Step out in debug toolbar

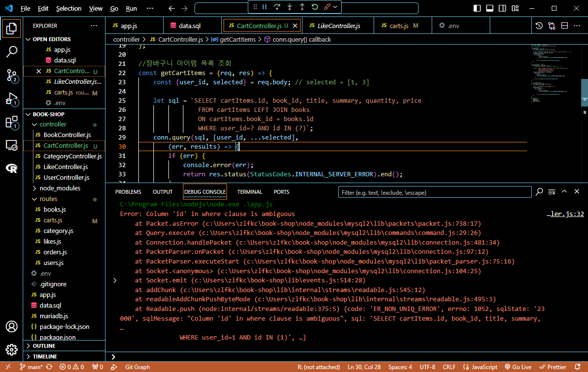[x=302, y=7]
